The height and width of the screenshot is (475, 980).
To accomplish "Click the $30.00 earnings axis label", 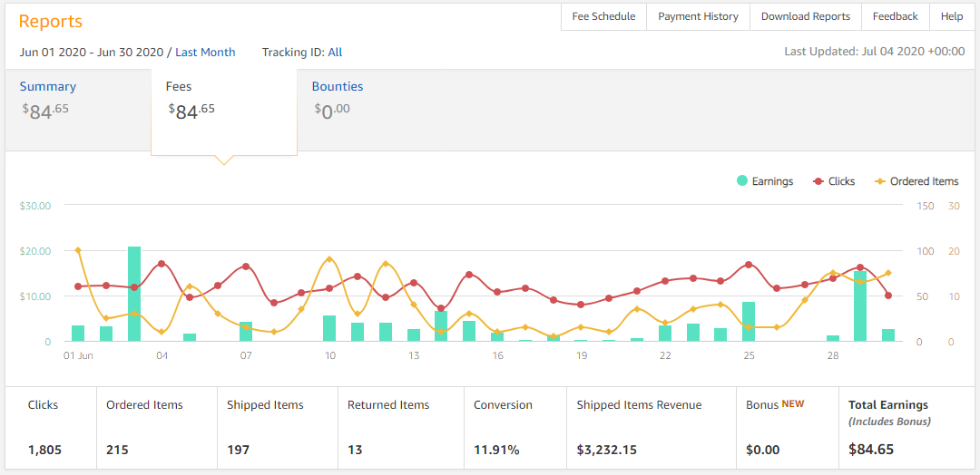I will 37,206.
